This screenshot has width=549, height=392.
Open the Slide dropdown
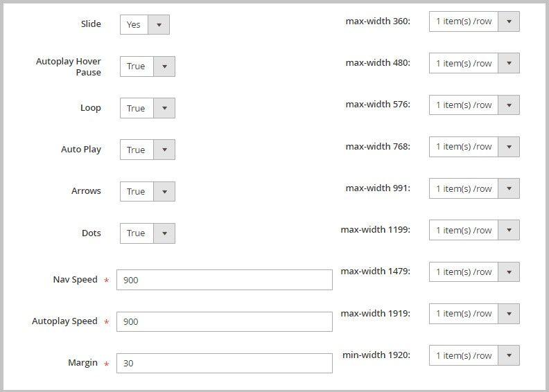pos(145,24)
